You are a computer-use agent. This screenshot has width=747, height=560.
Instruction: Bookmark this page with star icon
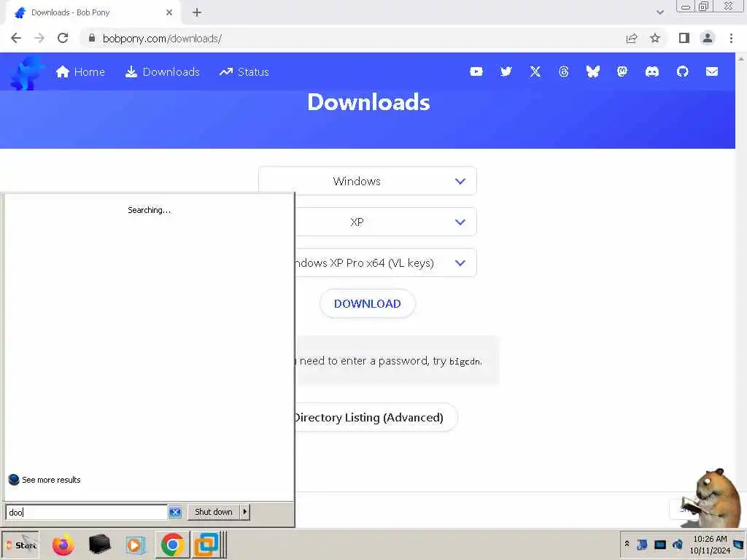click(x=655, y=38)
